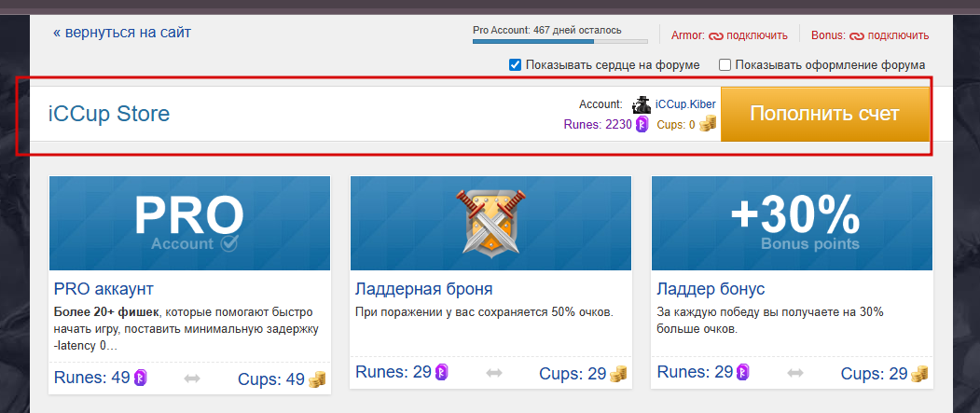The height and width of the screenshot is (413, 980).
Task: Click the Пополнить счет button
Action: (x=825, y=114)
